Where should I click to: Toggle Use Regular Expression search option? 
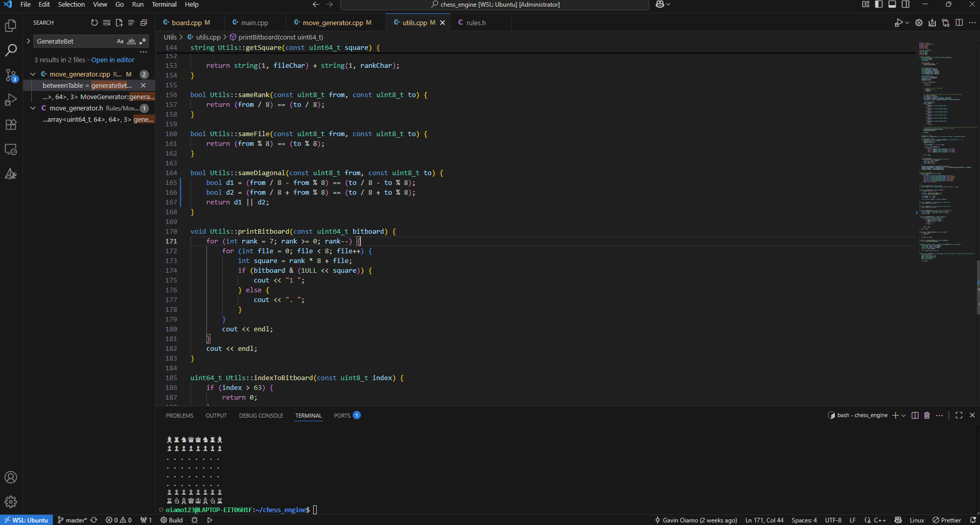click(x=143, y=41)
